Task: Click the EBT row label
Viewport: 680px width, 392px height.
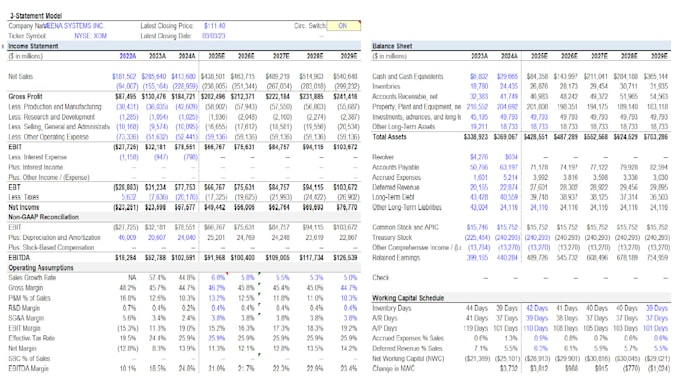Action: coord(14,187)
